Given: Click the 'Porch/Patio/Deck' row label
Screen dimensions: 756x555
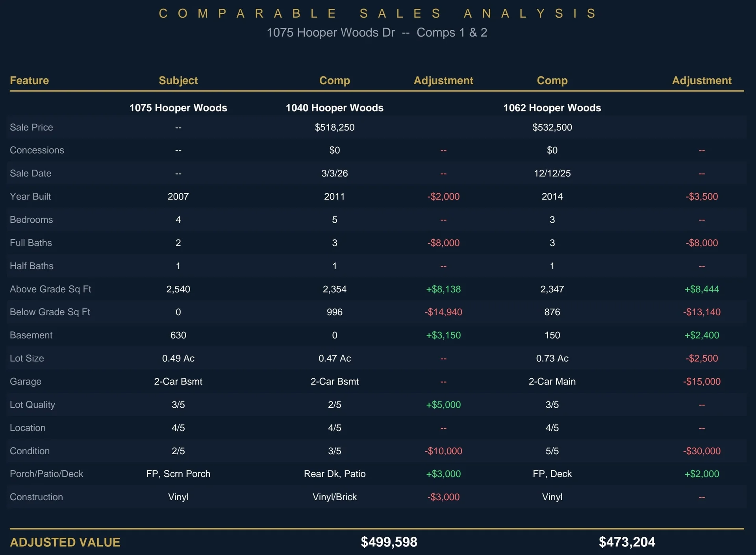Looking at the screenshot, I should click(x=46, y=474).
